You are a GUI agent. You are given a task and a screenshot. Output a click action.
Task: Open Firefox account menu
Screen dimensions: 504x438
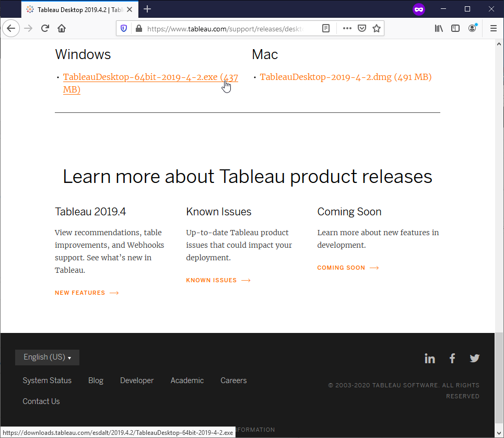472,29
